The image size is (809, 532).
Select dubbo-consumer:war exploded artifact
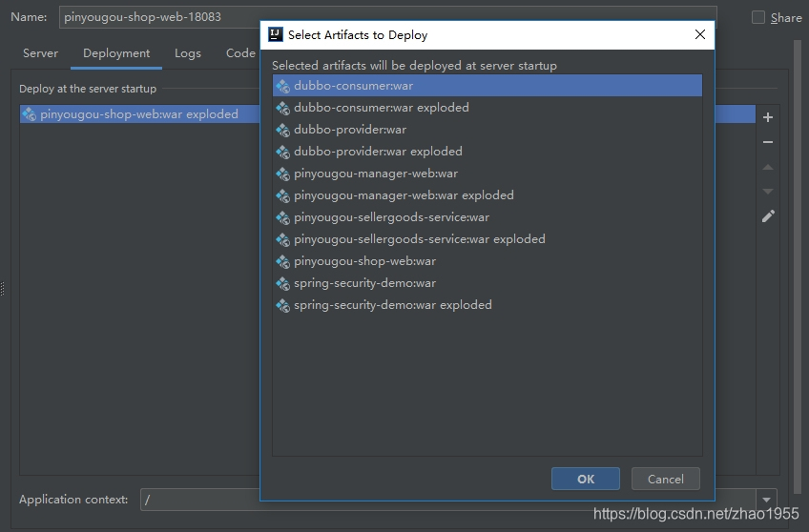(487, 108)
